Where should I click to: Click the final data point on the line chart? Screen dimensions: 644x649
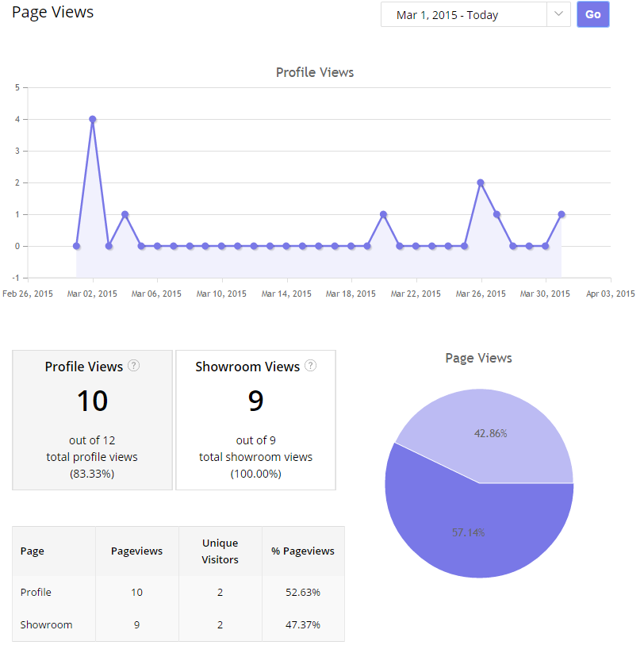pyautogui.click(x=561, y=214)
